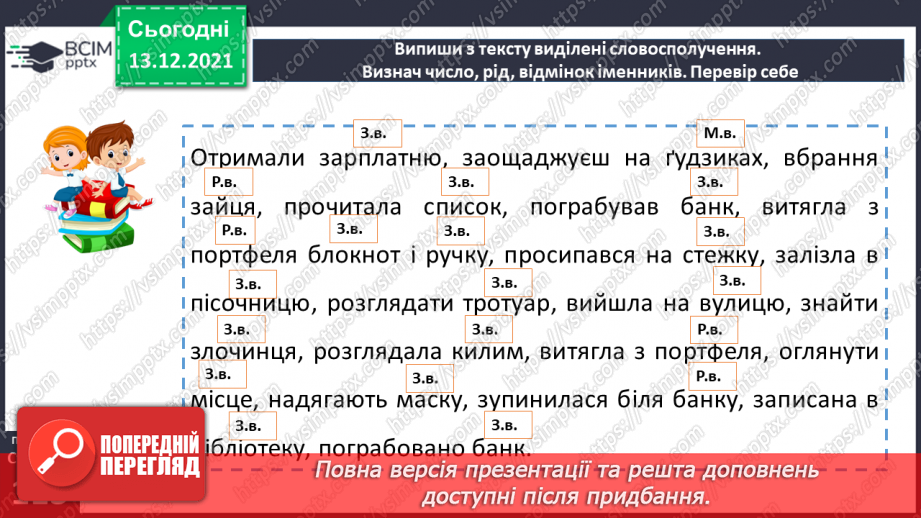This screenshot has height=518, width=921.
Task: Select the Р.в. tag above 'портфеля блокнот'
Action: point(235,231)
